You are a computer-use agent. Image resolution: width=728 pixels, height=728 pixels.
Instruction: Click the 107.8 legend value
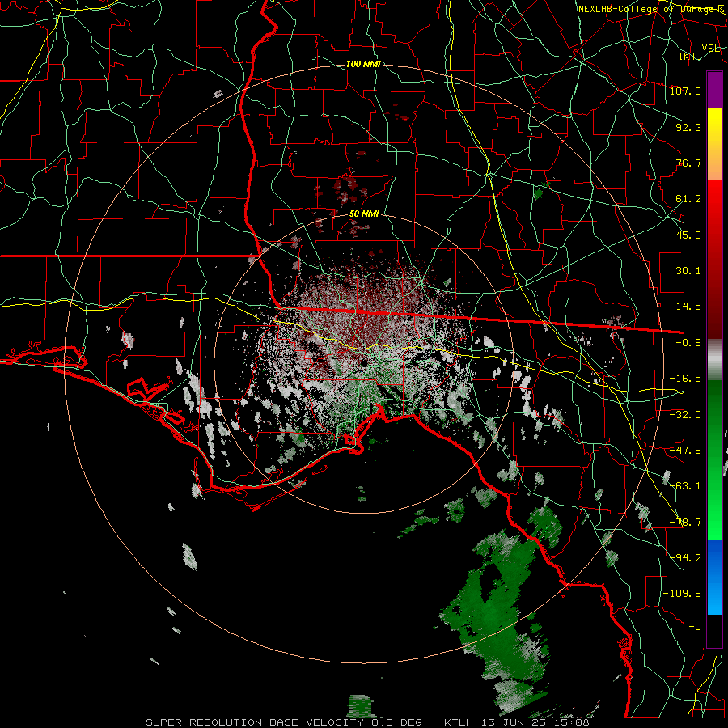pos(685,91)
